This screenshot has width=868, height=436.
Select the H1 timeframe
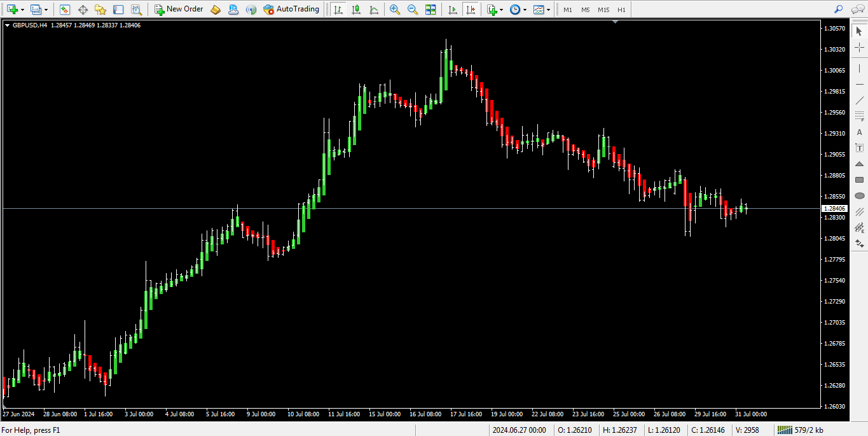[621, 10]
